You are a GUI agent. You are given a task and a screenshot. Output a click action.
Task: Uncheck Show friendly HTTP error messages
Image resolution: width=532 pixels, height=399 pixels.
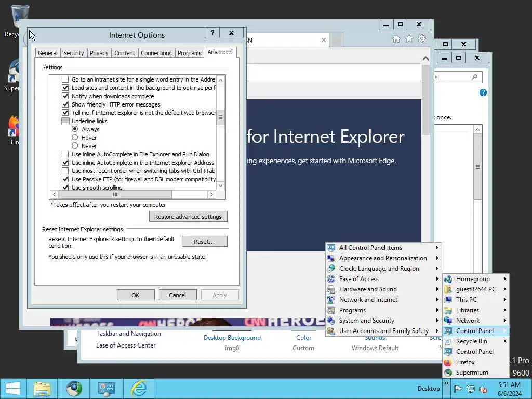point(65,104)
